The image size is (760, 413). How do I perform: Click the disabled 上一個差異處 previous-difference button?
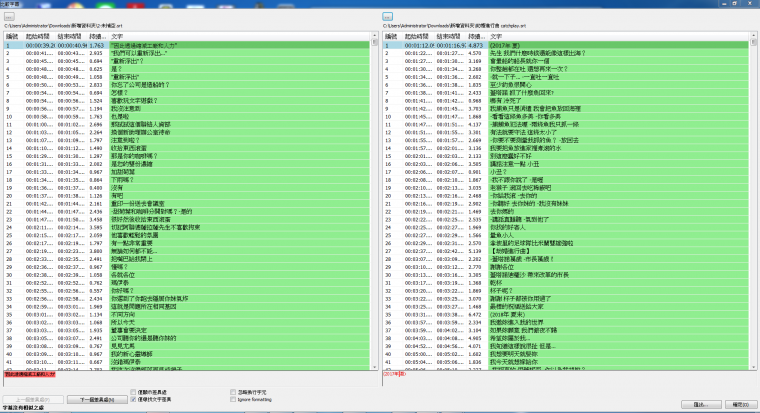pyautogui.click(x=33, y=399)
